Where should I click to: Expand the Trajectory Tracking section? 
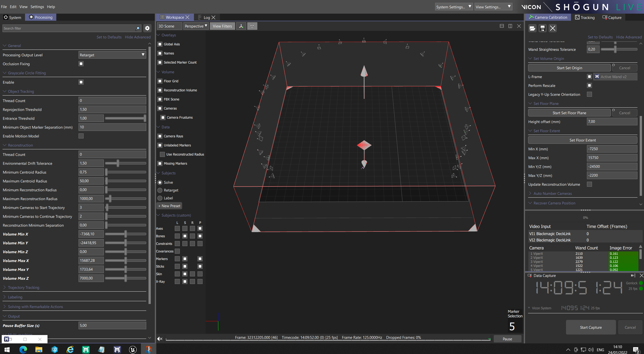[23, 288]
